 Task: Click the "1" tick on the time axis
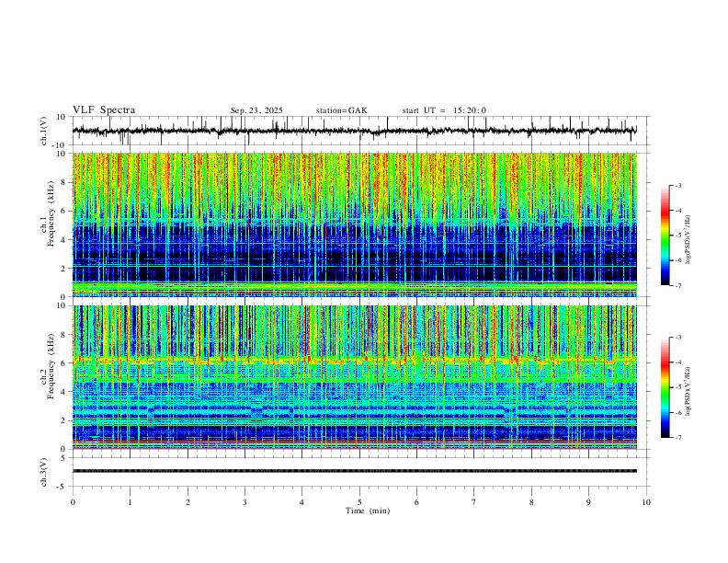pyautogui.click(x=130, y=502)
